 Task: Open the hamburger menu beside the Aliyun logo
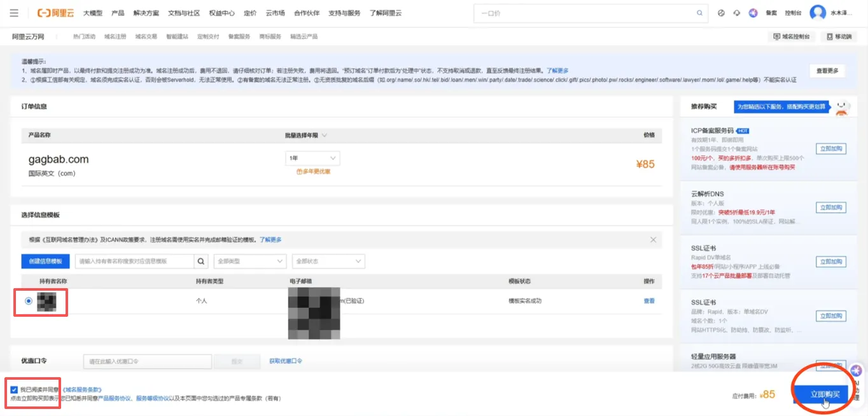pos(14,13)
